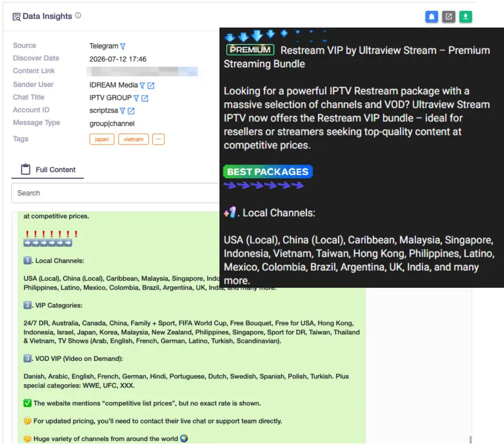The height and width of the screenshot is (444, 504).
Task: Select the japan tag
Action: (x=102, y=140)
